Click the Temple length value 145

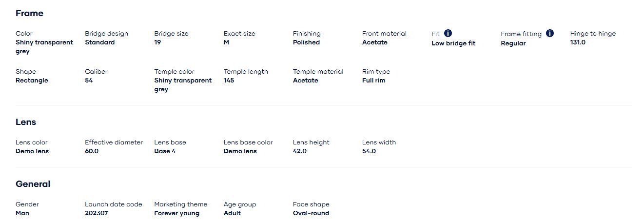(229, 81)
